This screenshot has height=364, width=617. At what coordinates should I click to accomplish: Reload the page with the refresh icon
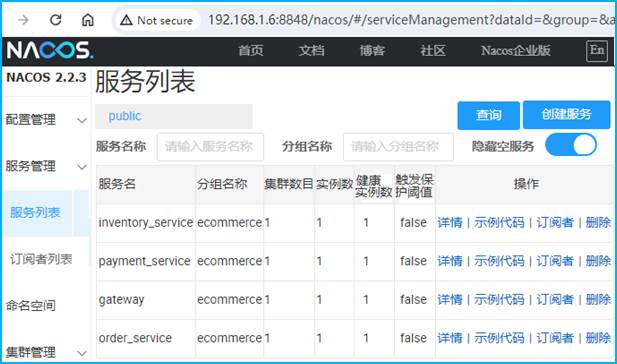(55, 20)
